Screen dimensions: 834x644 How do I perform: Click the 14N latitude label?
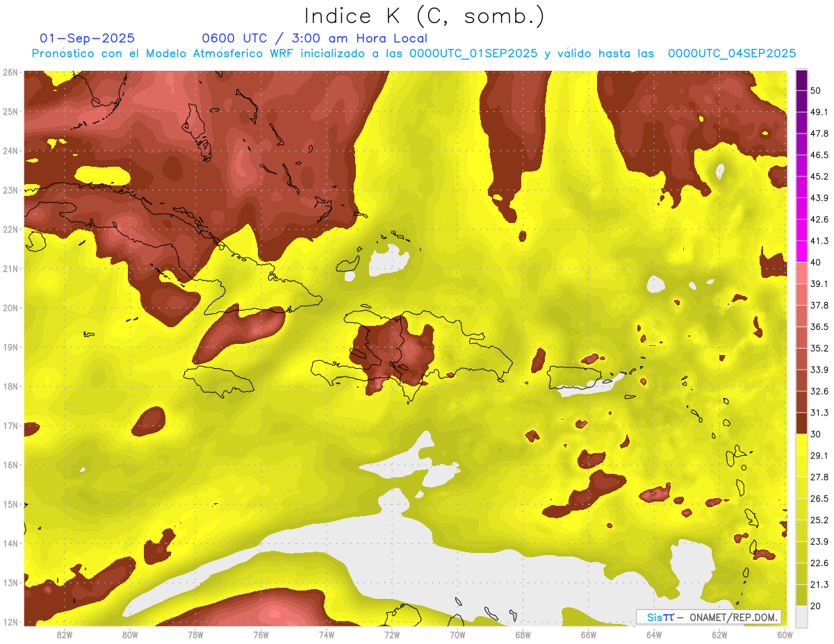coord(10,543)
